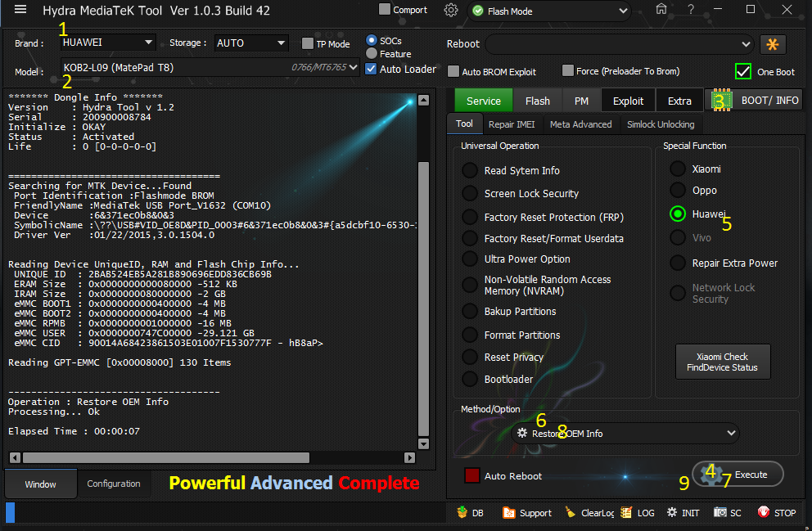Toggle the TP Mode checkbox

tap(308, 43)
